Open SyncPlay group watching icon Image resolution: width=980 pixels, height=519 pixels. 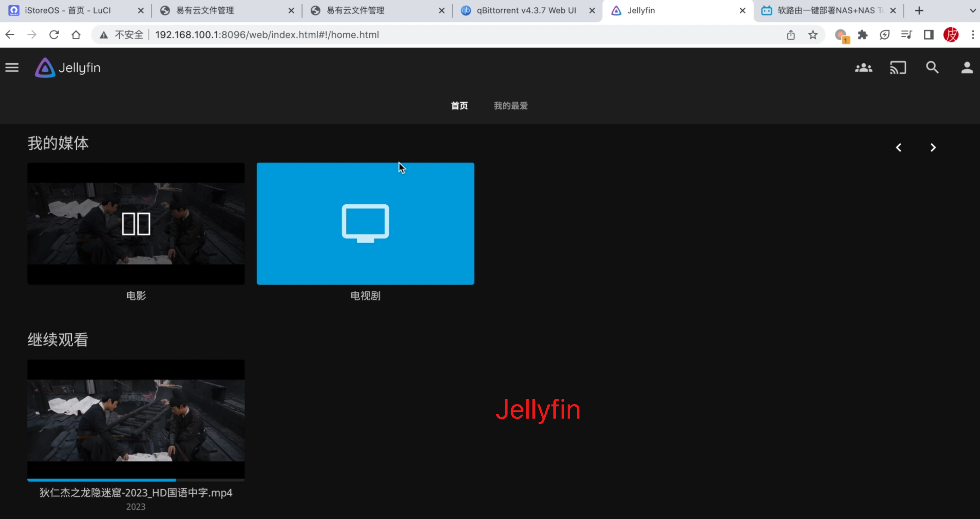(x=864, y=67)
